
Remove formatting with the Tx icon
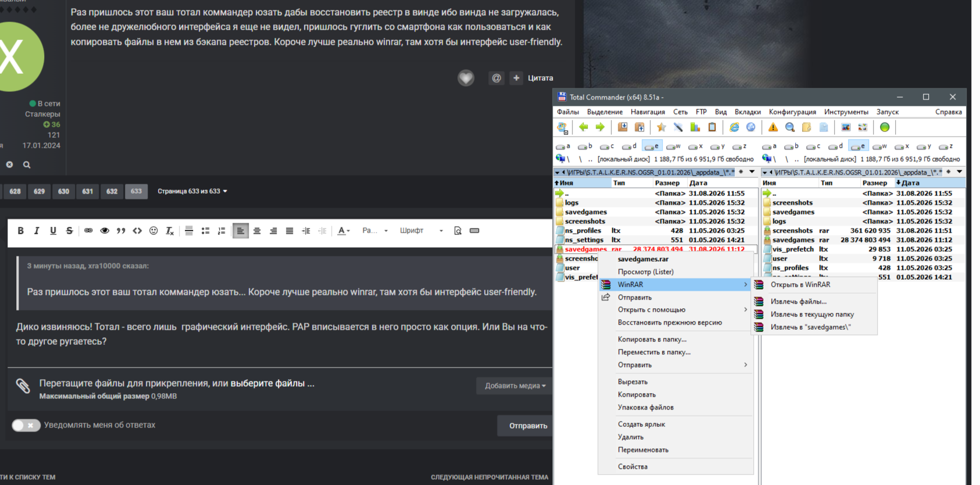tap(170, 231)
